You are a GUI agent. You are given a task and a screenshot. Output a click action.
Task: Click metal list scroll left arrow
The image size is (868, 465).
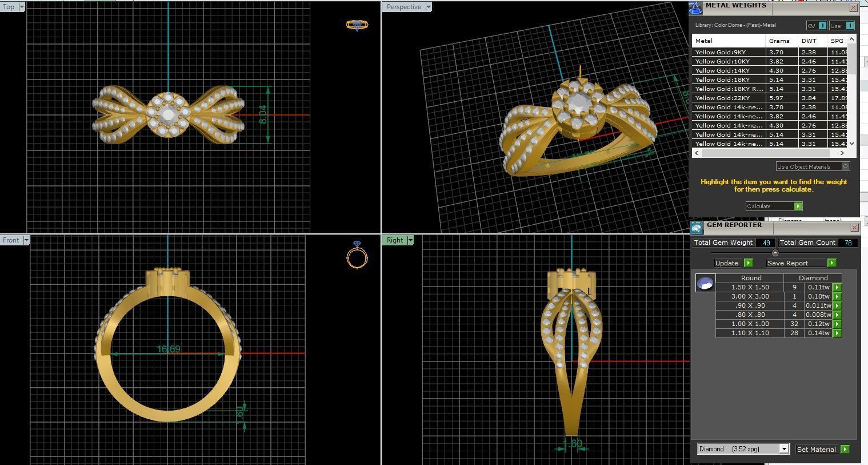click(697, 153)
